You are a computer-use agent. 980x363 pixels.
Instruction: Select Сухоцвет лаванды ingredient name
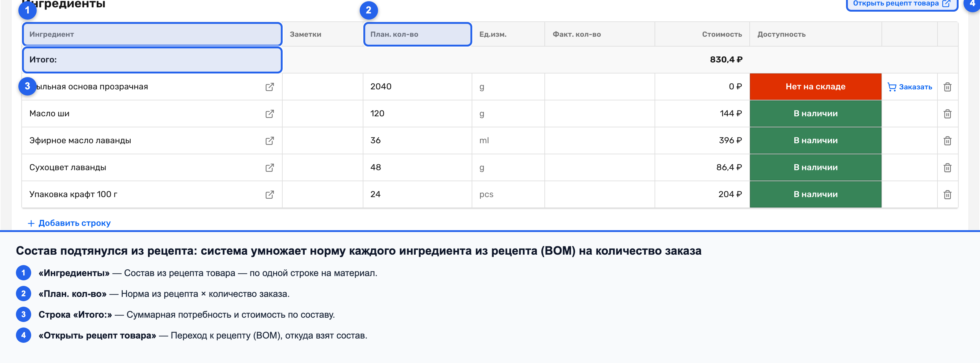[x=68, y=167]
